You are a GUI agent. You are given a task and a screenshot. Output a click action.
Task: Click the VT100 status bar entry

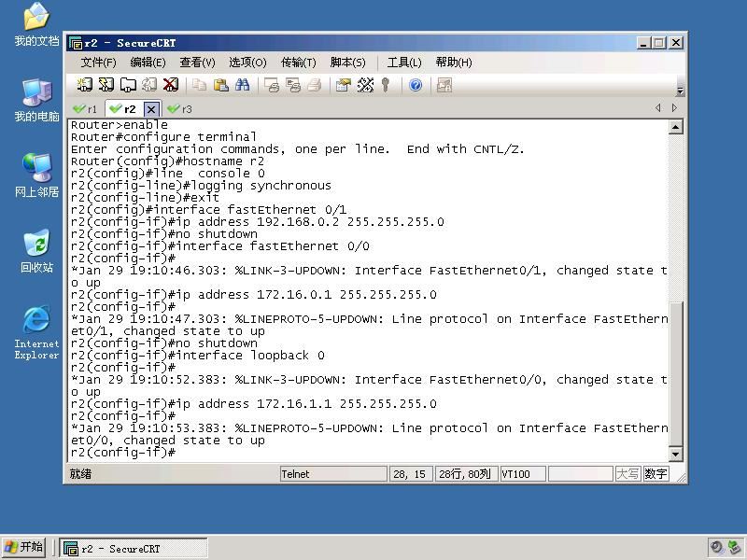pyautogui.click(x=523, y=474)
